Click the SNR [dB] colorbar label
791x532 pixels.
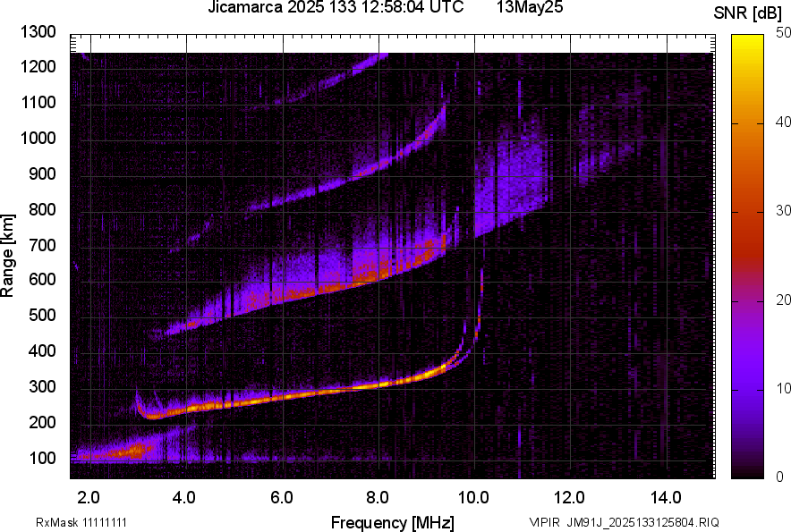(747, 13)
